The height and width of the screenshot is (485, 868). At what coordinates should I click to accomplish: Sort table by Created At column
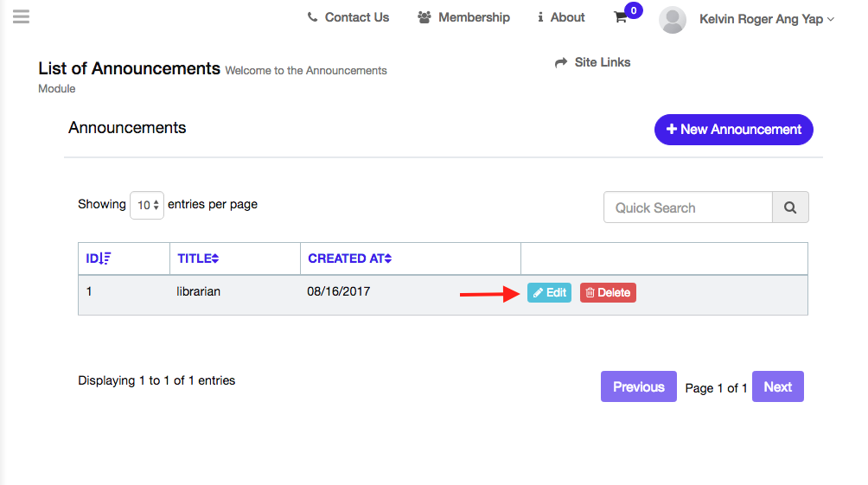349,258
